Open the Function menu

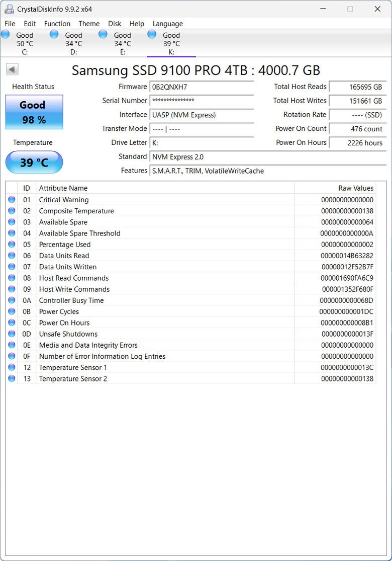point(57,24)
